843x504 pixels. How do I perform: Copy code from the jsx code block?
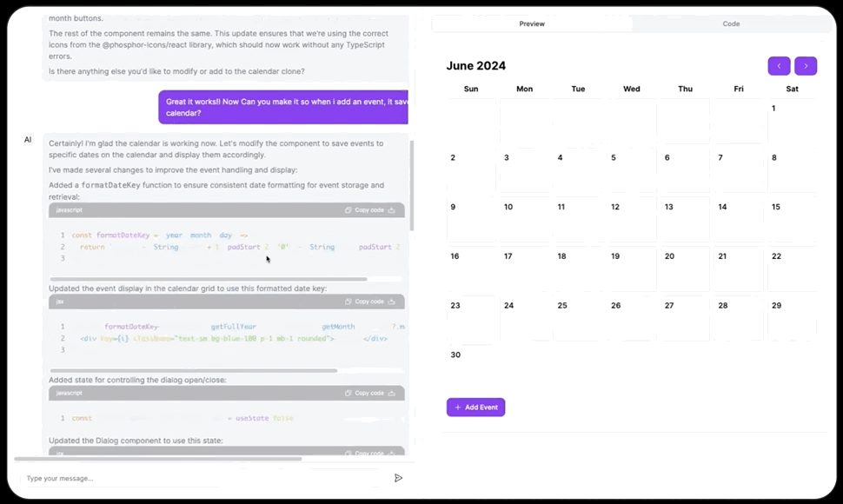364,302
